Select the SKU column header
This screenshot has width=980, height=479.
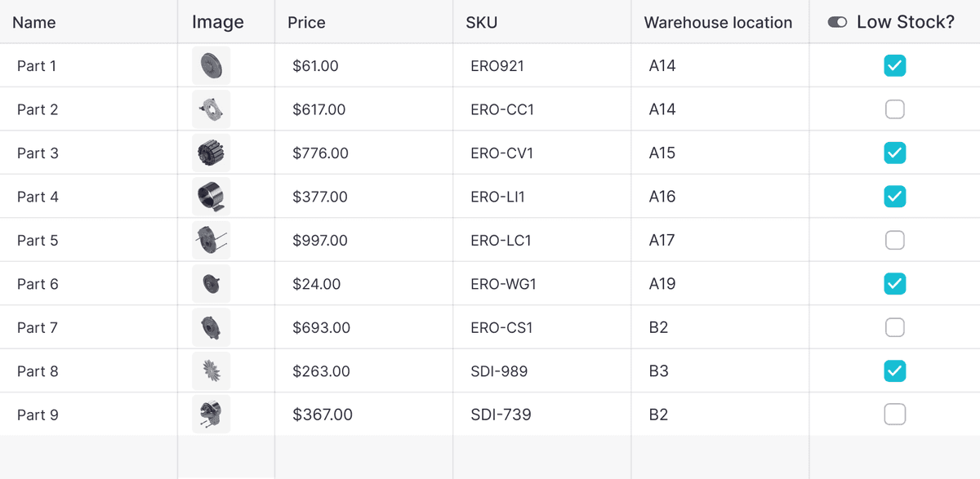(481, 23)
